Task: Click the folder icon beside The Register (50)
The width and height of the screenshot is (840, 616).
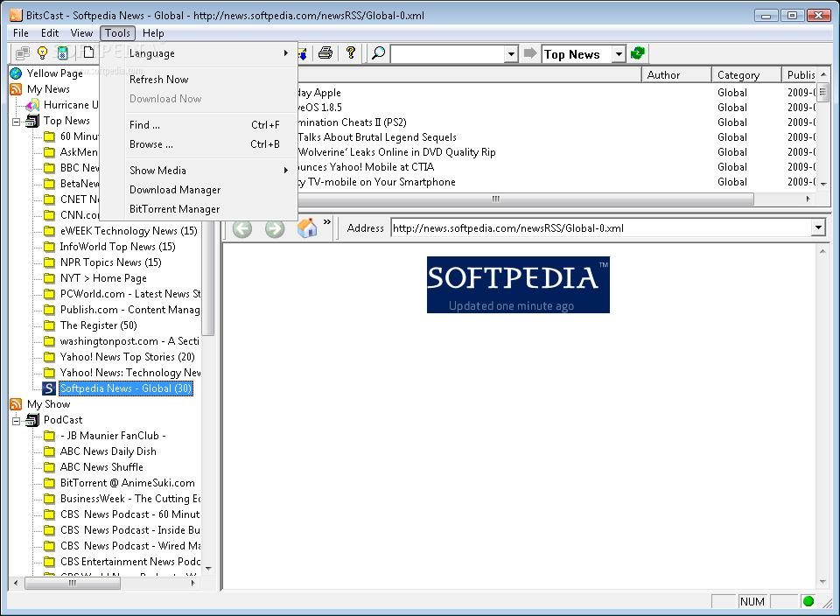Action: pos(49,325)
